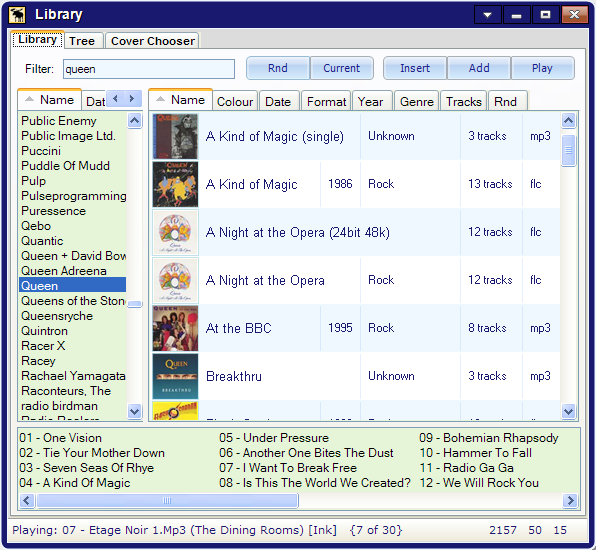Sort albums by Year column

(371, 101)
